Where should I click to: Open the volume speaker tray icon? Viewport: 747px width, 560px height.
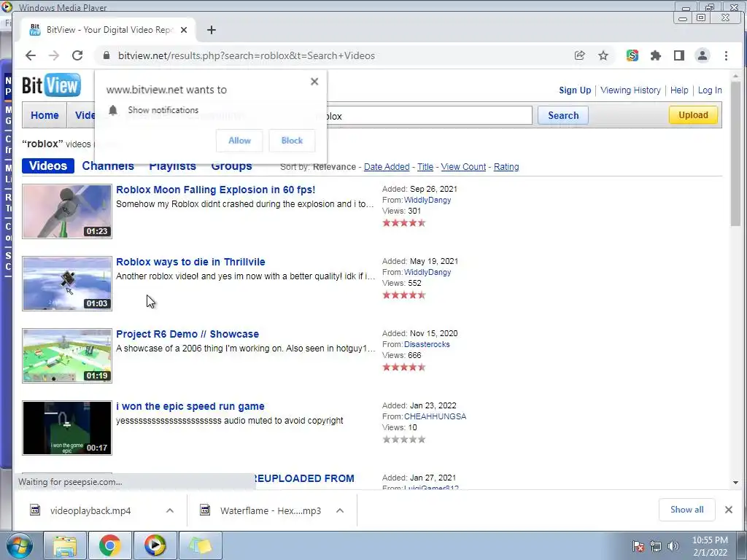tap(673, 546)
